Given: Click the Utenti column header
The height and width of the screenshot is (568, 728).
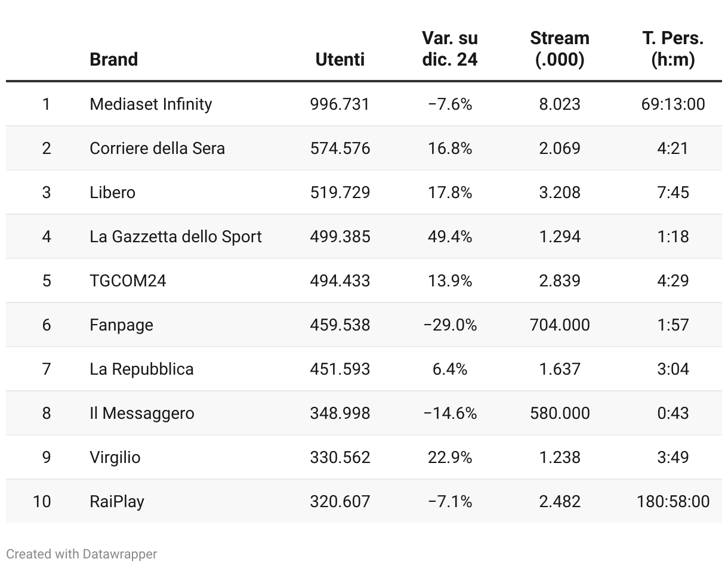Looking at the screenshot, I should tap(340, 59).
